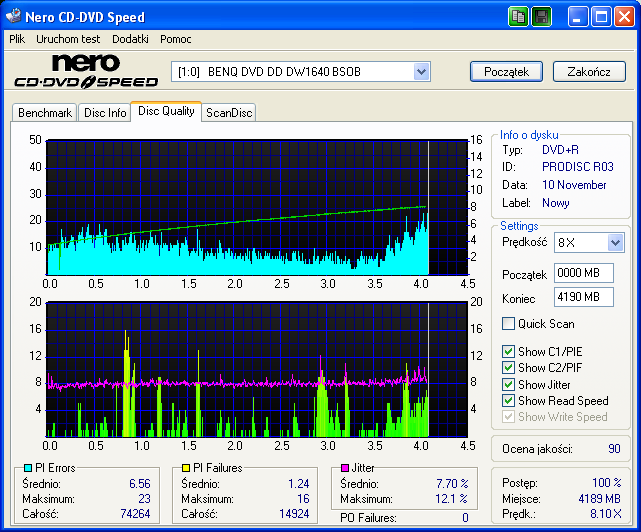Viewport: 641px width, 532px height.
Task: Close the Nero CD-DVD Speed window
Action: pyautogui.click(x=624, y=17)
